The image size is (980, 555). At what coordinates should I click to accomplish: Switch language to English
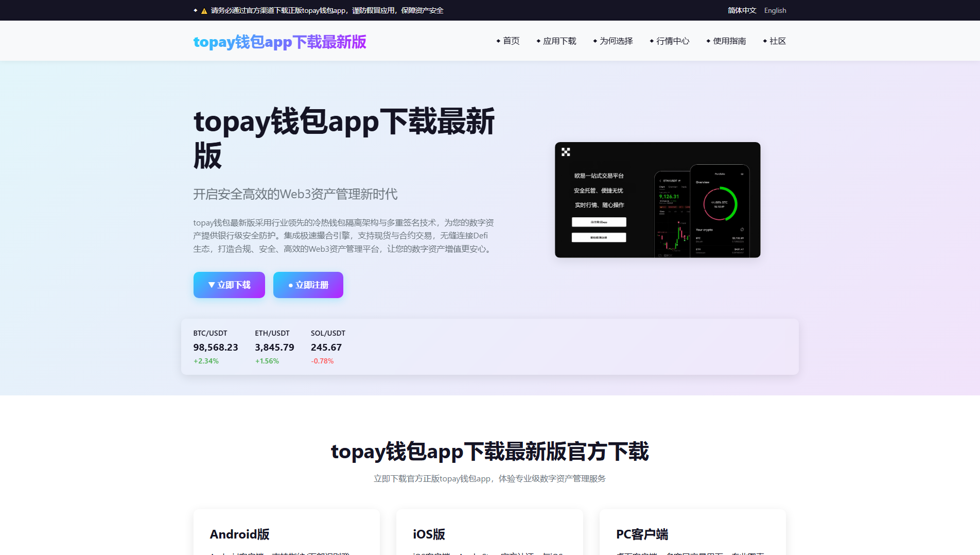pos(775,10)
